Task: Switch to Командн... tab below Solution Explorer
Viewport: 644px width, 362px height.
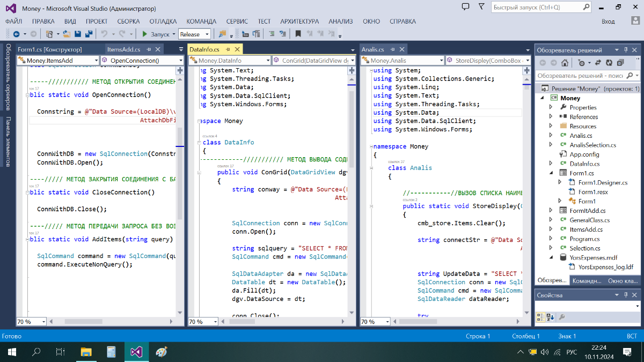Action: [x=587, y=280]
